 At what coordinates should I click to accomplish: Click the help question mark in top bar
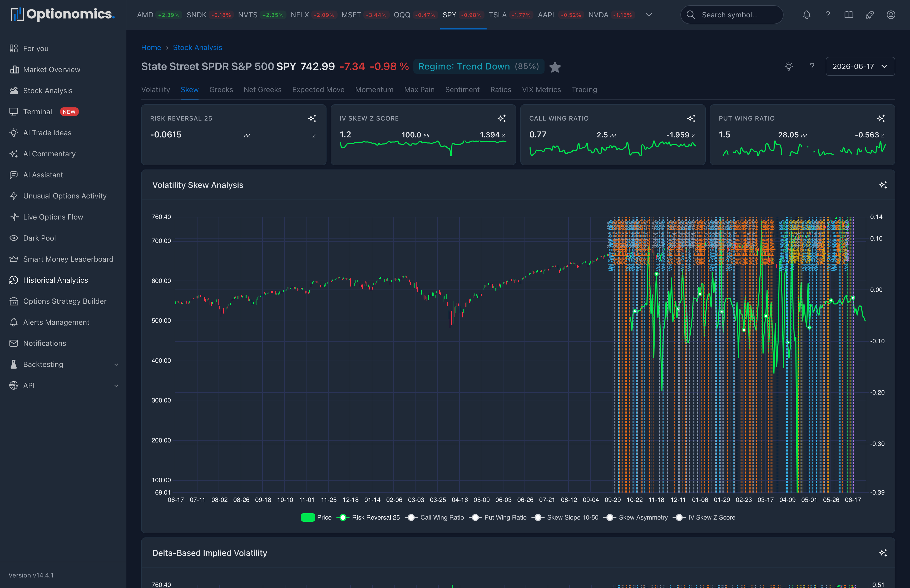[x=828, y=15]
